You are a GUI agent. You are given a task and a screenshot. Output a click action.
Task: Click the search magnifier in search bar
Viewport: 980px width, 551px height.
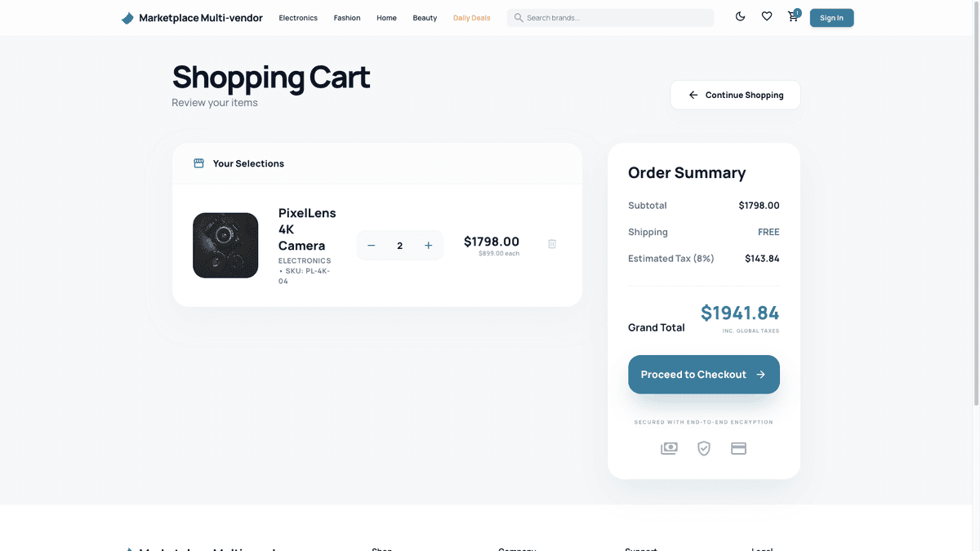[x=519, y=16]
